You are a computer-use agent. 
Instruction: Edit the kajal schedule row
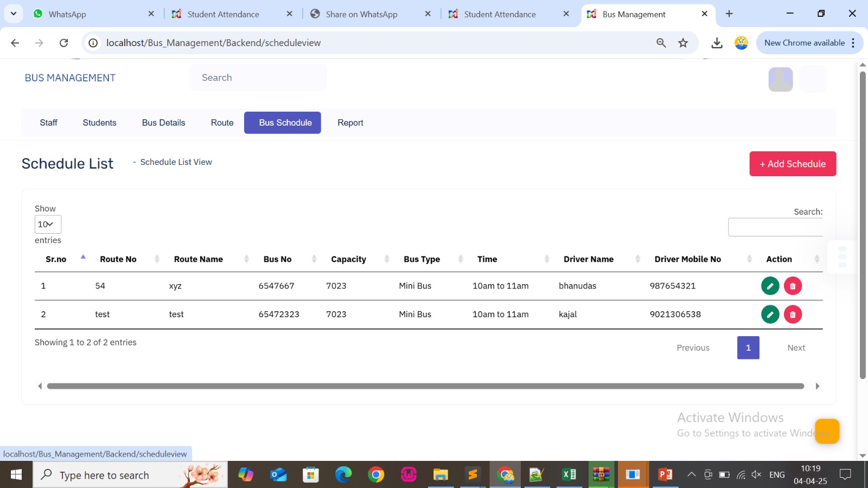(x=770, y=314)
